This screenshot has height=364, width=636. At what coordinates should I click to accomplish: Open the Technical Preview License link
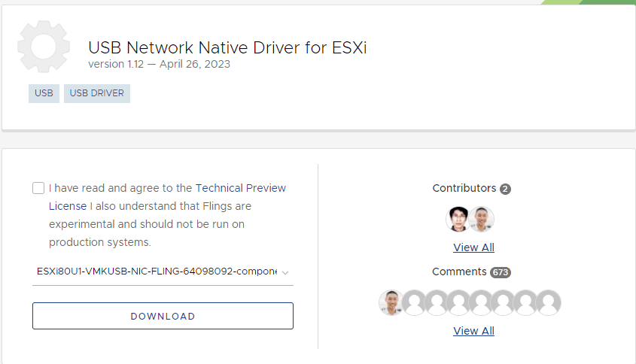point(240,188)
